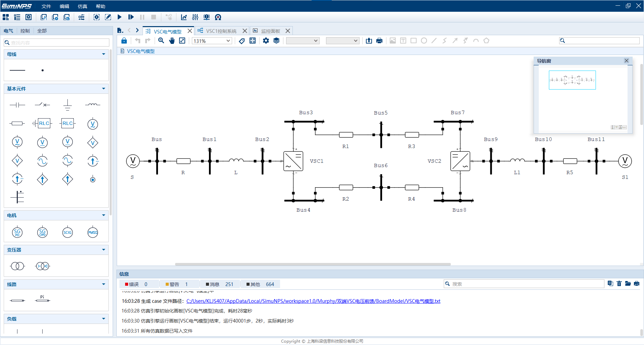644x345 pixels.
Task: Open the 编辑 menu
Action: [64, 6]
